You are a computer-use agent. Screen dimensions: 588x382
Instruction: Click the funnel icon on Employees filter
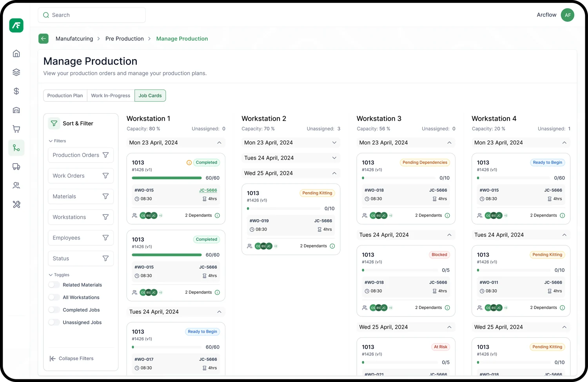(105, 238)
